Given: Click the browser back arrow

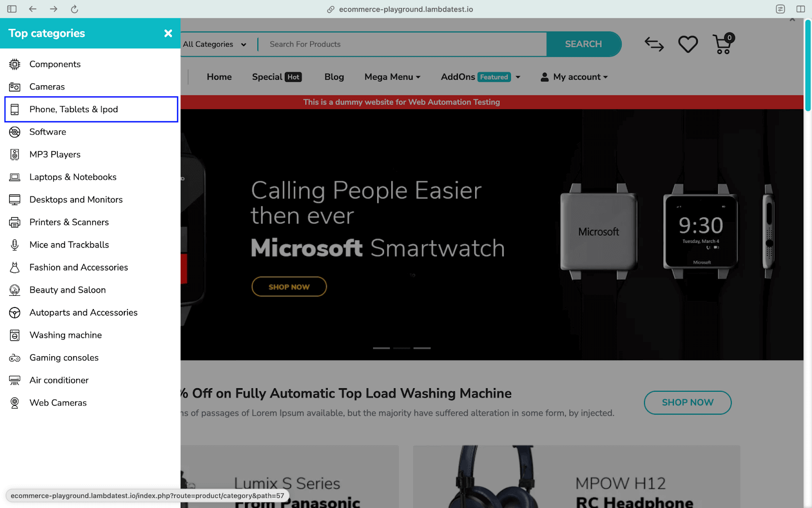Looking at the screenshot, I should click(x=32, y=9).
